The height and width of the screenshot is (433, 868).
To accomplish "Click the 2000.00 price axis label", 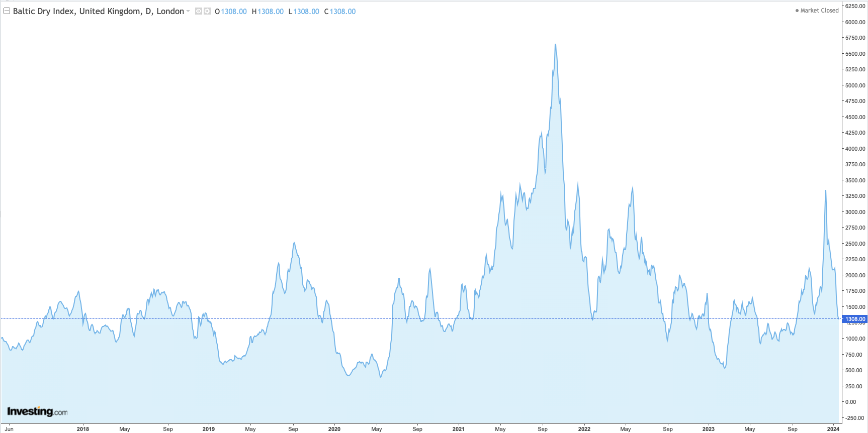I will [855, 275].
